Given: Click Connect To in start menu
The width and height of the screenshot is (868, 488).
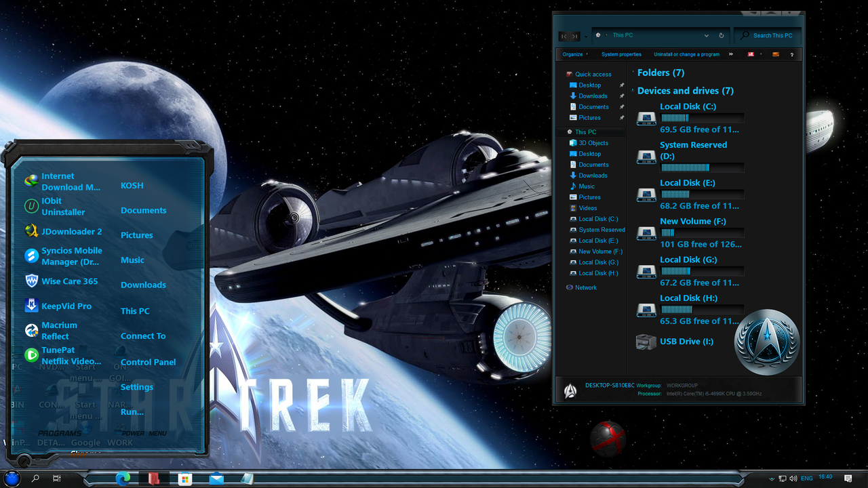Looking at the screenshot, I should (x=143, y=336).
